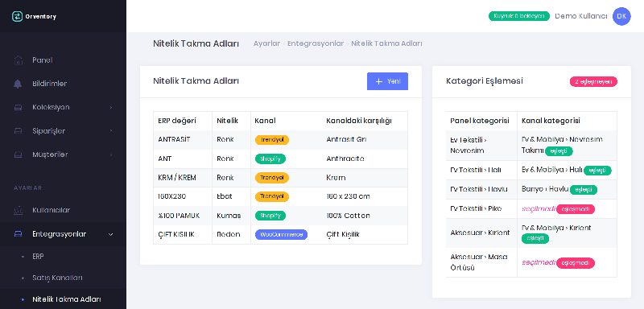Select Satış Kanalları submenu item
Screen dimensions: 644x309
pos(57,278)
